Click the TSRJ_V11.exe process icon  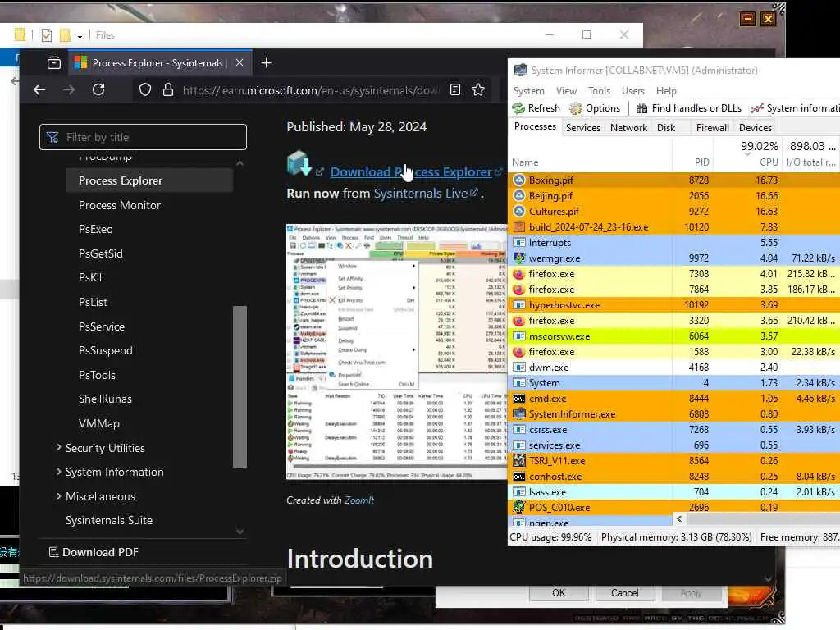pyautogui.click(x=519, y=461)
